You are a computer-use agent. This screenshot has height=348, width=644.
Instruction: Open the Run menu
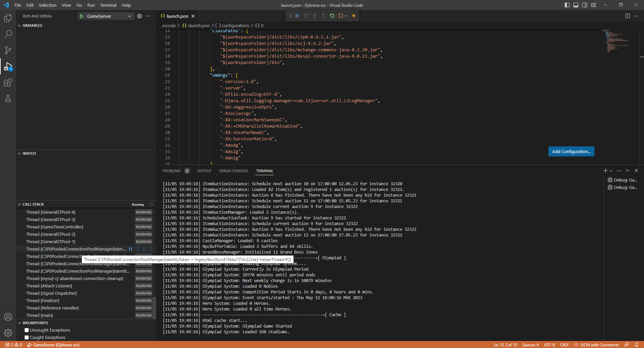click(91, 5)
